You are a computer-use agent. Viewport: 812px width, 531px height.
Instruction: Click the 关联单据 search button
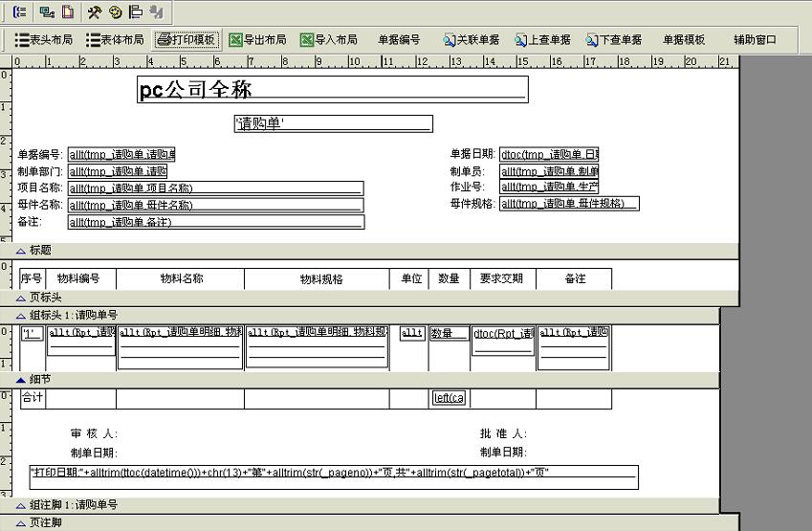point(471,40)
